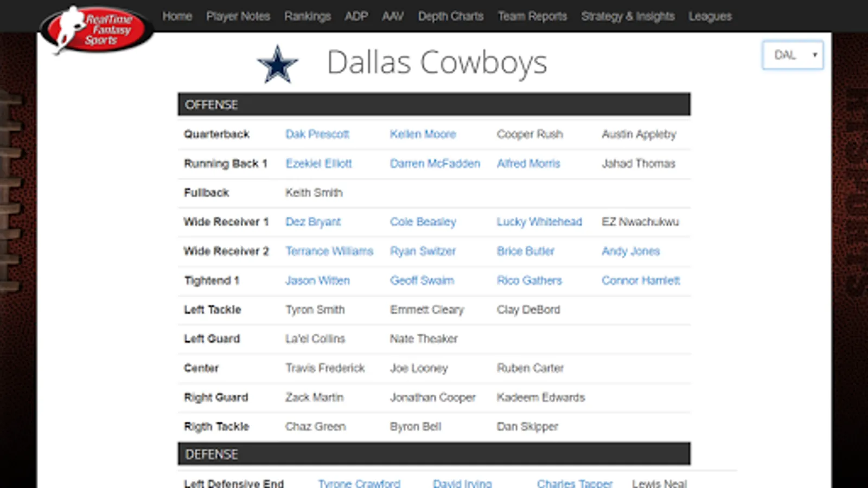The width and height of the screenshot is (868, 488).
Task: Click the Dallas Cowboys star logo
Action: tap(278, 65)
